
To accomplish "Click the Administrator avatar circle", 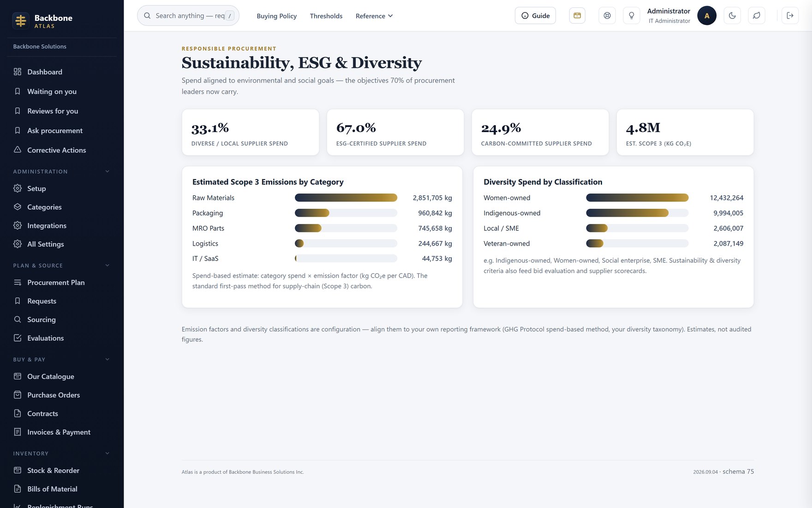I will click(707, 16).
